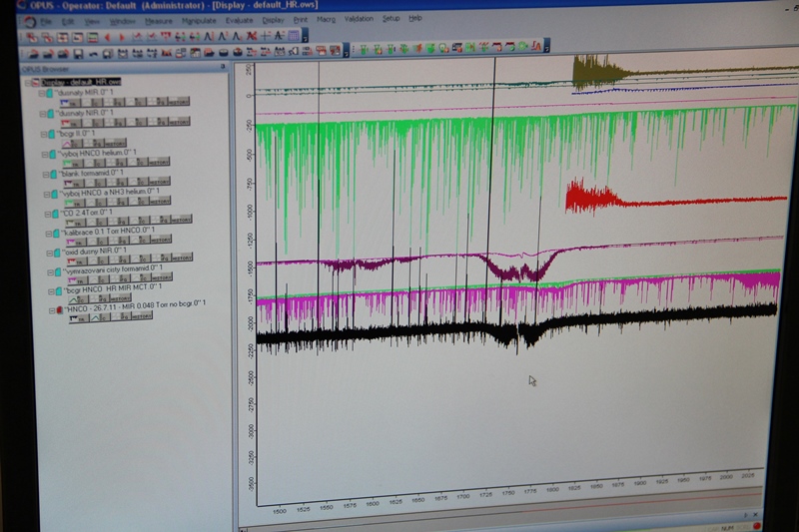This screenshot has width=799, height=532.
Task: Open the Evaluate menu
Action: (239, 20)
